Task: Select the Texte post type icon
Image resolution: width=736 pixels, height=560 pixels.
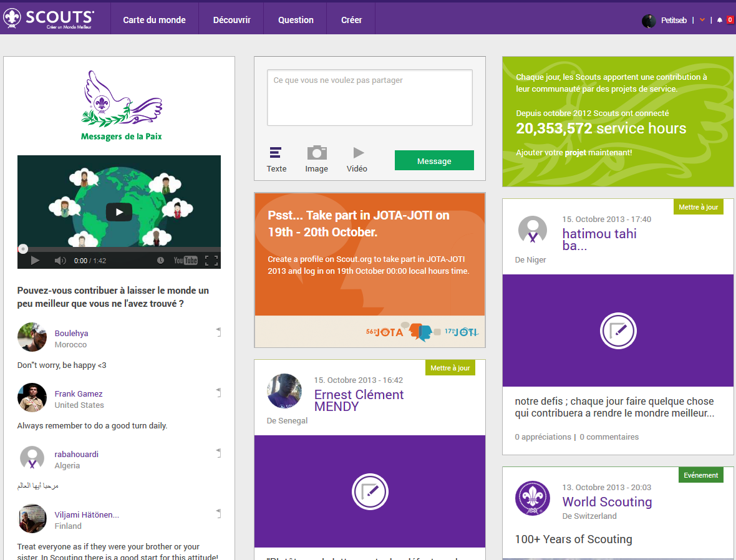Action: pos(276,153)
